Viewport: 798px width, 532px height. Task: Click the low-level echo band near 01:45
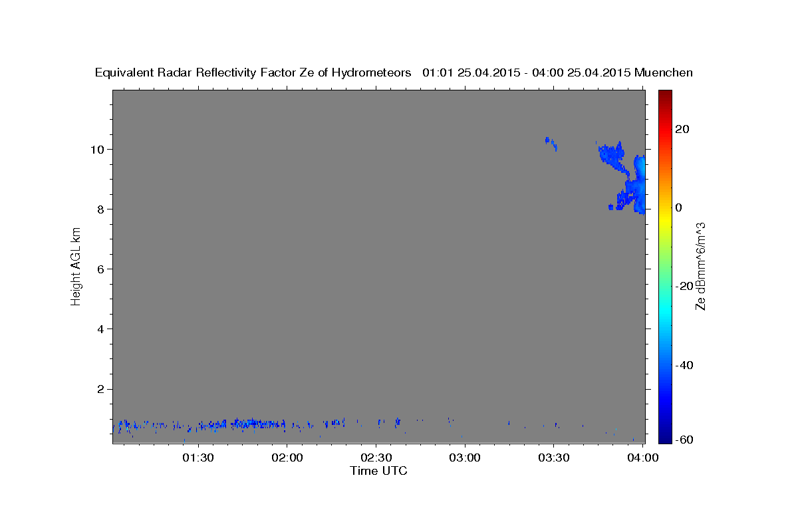click(256, 422)
